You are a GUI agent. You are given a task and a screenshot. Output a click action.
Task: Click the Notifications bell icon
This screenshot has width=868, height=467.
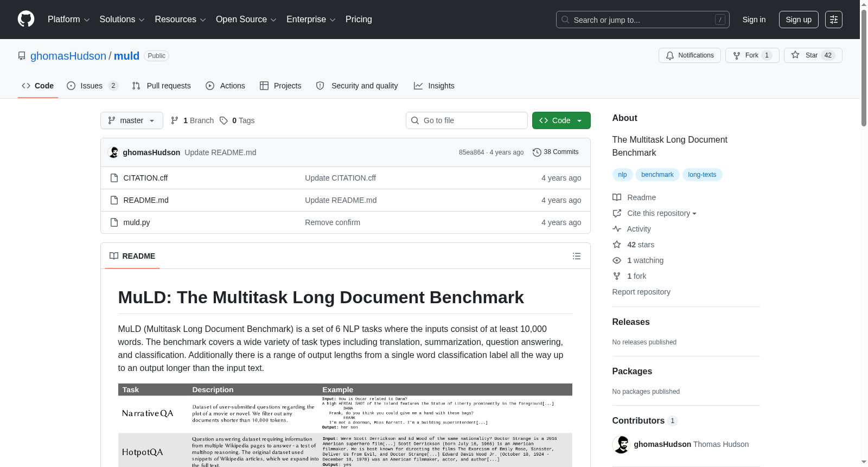[x=670, y=55]
